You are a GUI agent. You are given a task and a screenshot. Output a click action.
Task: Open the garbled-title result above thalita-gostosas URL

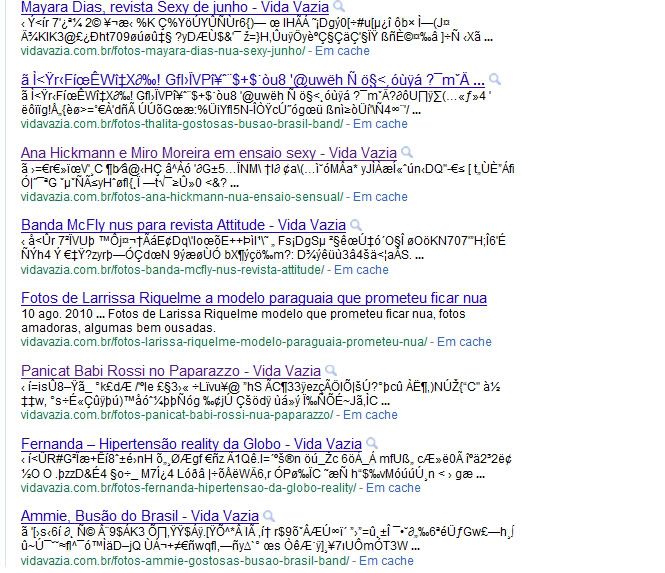point(253,80)
